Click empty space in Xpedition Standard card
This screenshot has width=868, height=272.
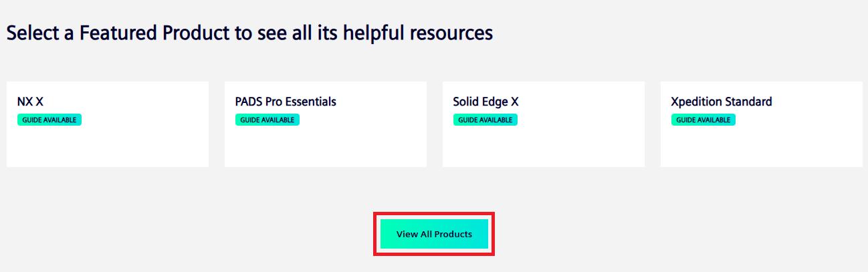[761, 147]
